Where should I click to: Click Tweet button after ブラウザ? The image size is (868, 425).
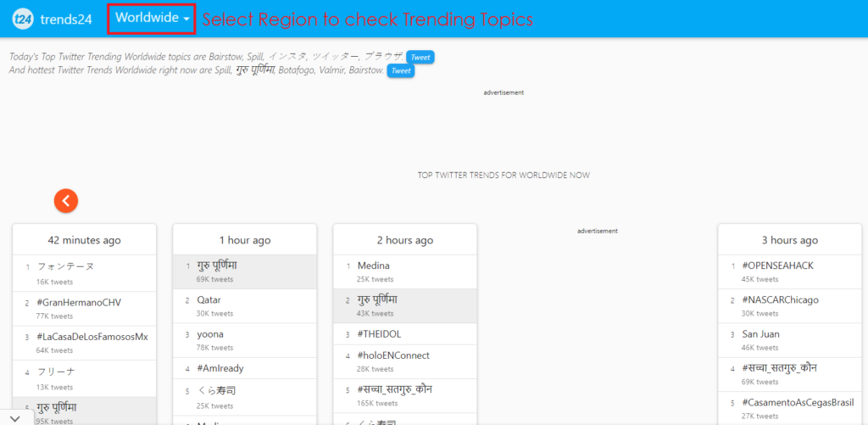(x=420, y=57)
